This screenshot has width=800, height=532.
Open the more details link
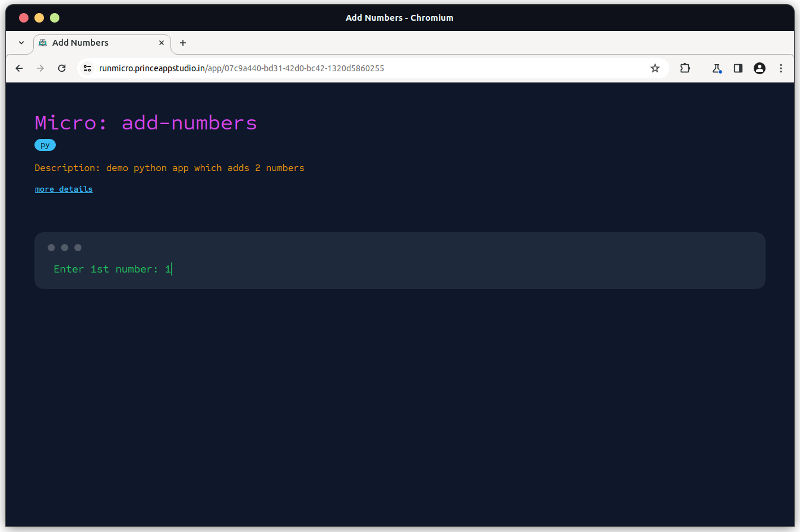point(64,189)
